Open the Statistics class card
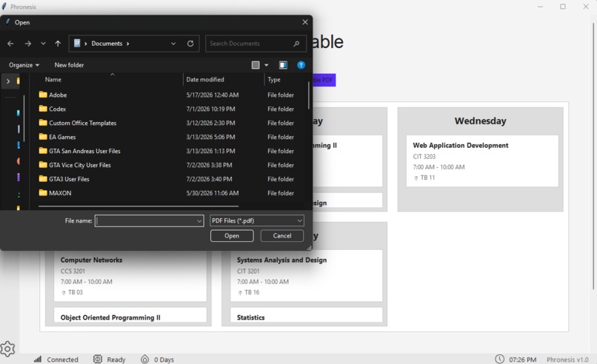 tap(307, 315)
